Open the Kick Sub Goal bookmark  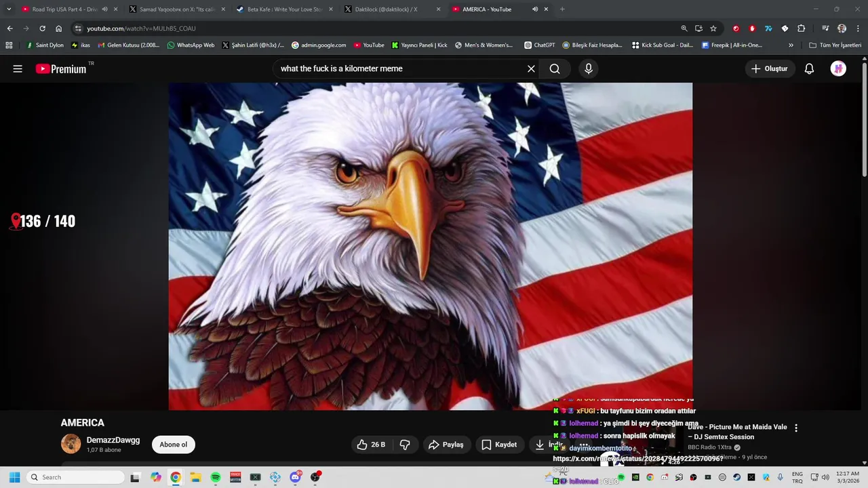[663, 45]
